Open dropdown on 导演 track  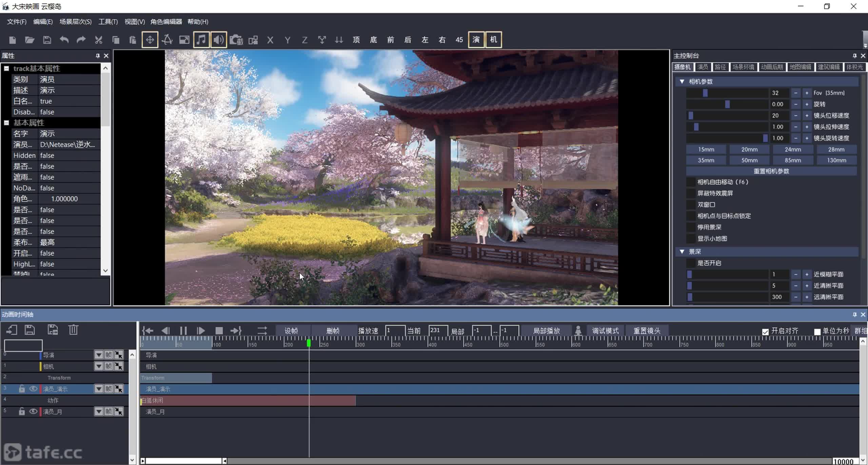99,355
